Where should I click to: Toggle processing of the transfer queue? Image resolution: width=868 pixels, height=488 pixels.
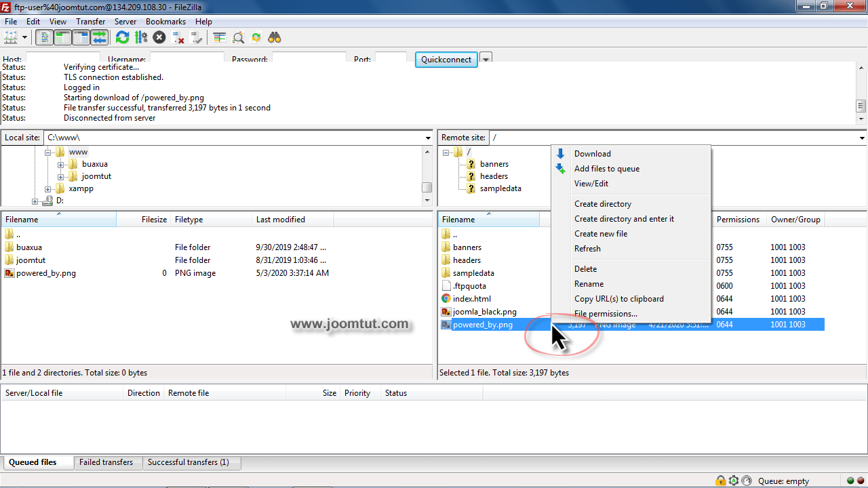[x=141, y=37]
